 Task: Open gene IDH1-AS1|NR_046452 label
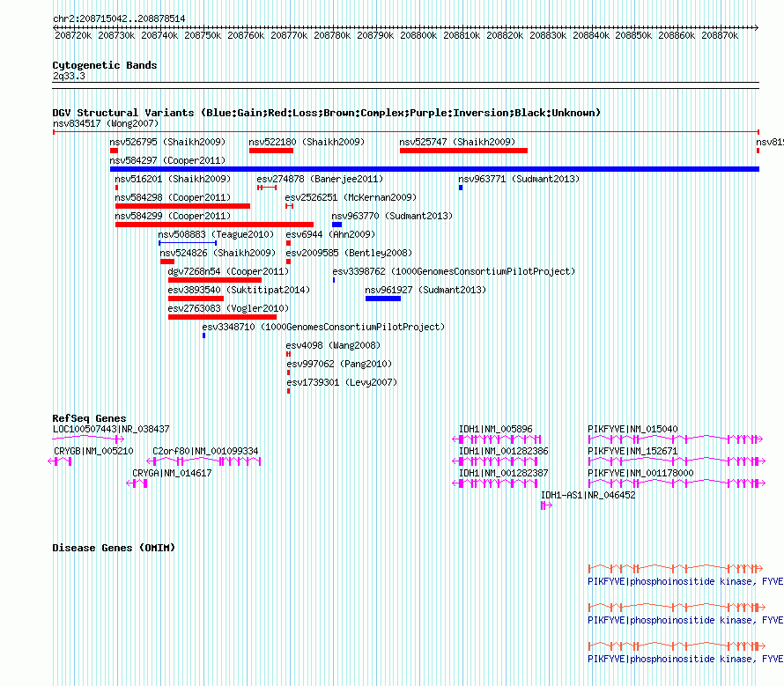588,495
